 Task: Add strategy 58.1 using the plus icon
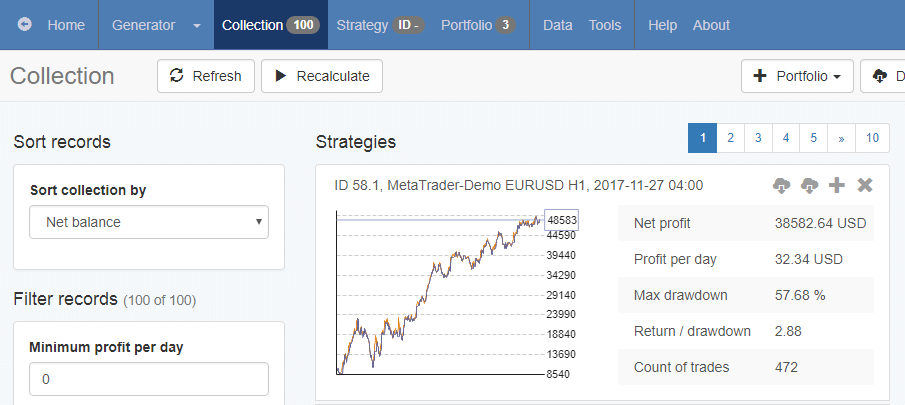pyautogui.click(x=837, y=185)
